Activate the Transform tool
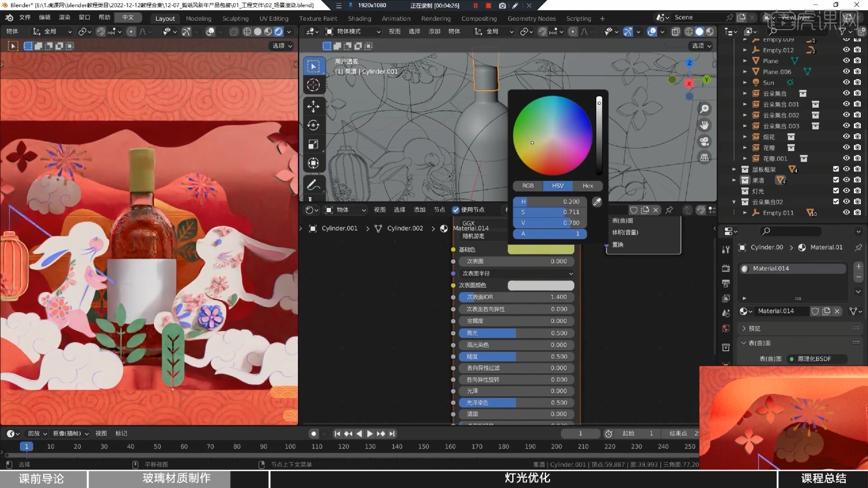Viewport: 868px width, 488px height. 313,163
